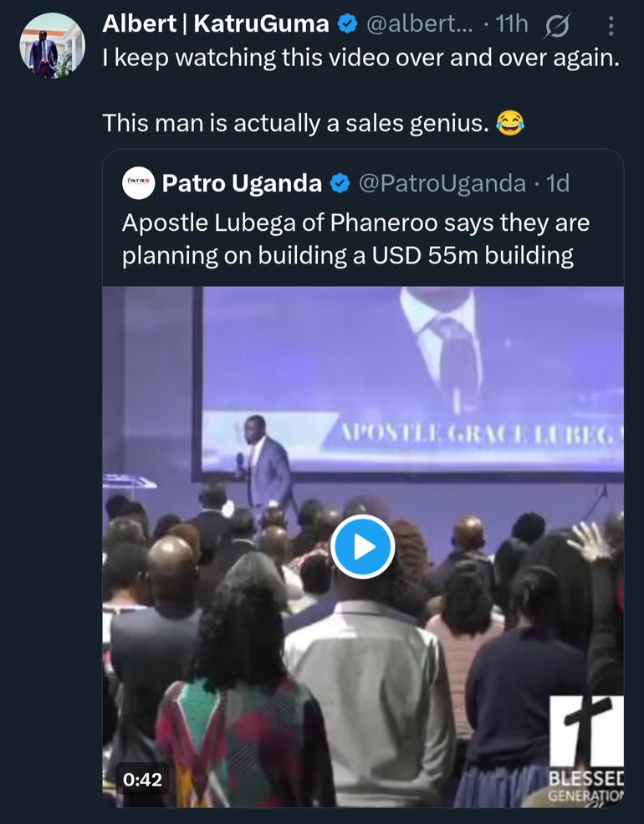Click the 0:42 video duration badge
This screenshot has width=644, height=824.
[x=142, y=779]
